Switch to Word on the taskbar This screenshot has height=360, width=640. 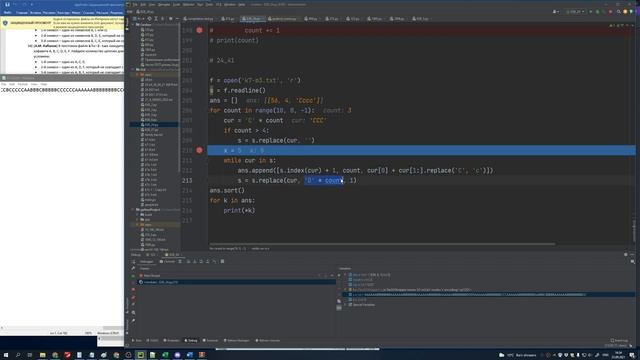(x=189, y=355)
